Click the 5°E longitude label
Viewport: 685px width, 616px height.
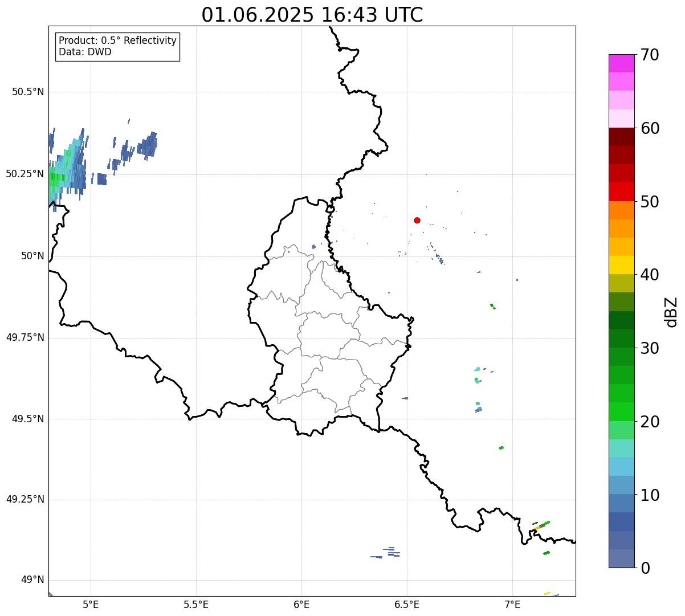pyautogui.click(x=91, y=604)
